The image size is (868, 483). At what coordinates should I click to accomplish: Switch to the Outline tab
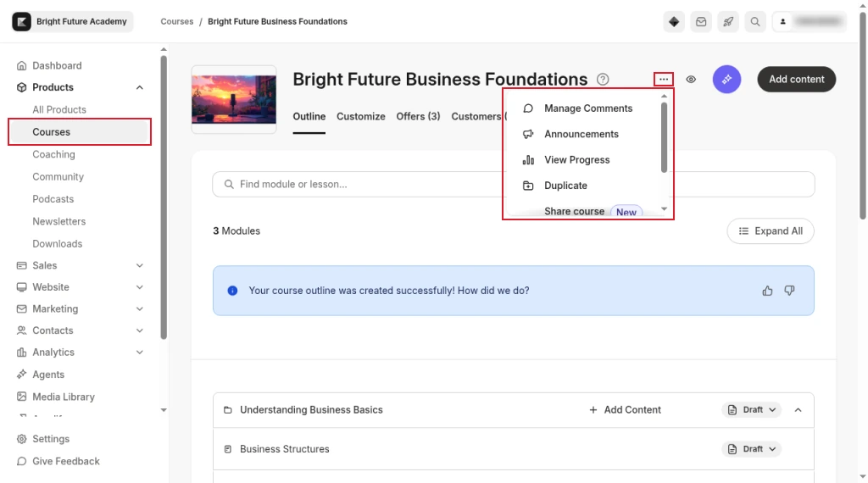[309, 117]
